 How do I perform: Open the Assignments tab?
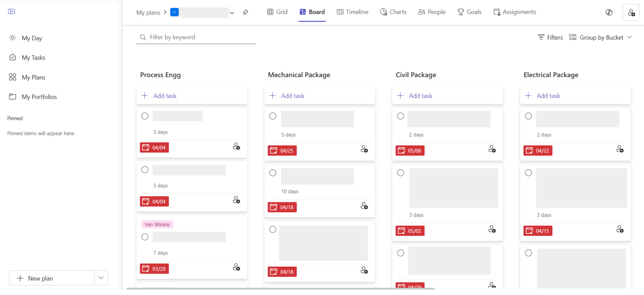[515, 12]
